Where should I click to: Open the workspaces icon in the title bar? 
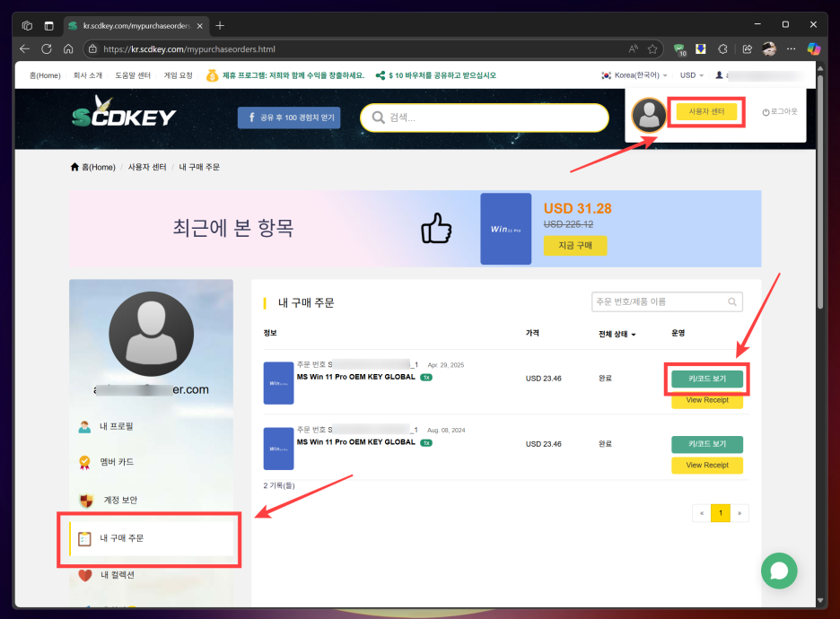click(x=27, y=26)
